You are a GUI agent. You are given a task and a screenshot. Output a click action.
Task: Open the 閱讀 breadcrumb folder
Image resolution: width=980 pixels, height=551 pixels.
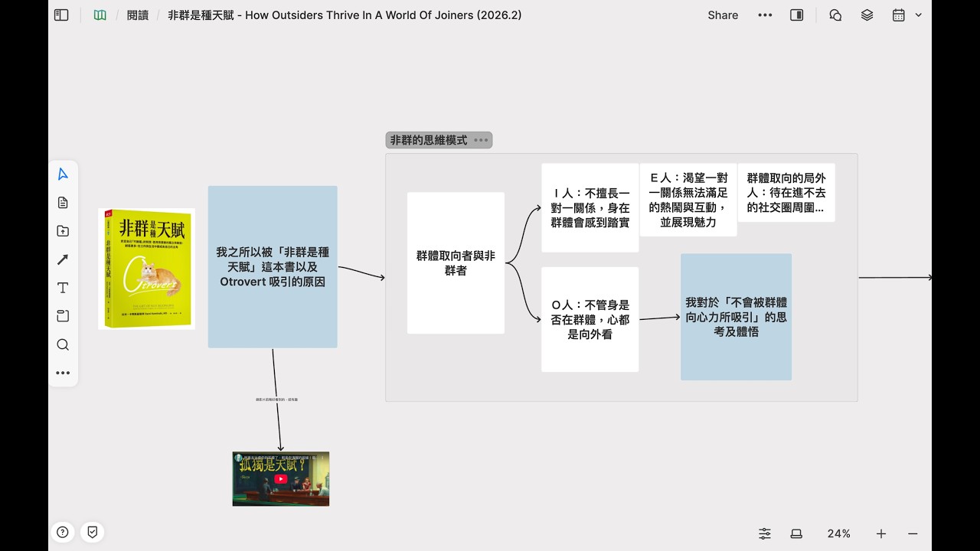(138, 15)
